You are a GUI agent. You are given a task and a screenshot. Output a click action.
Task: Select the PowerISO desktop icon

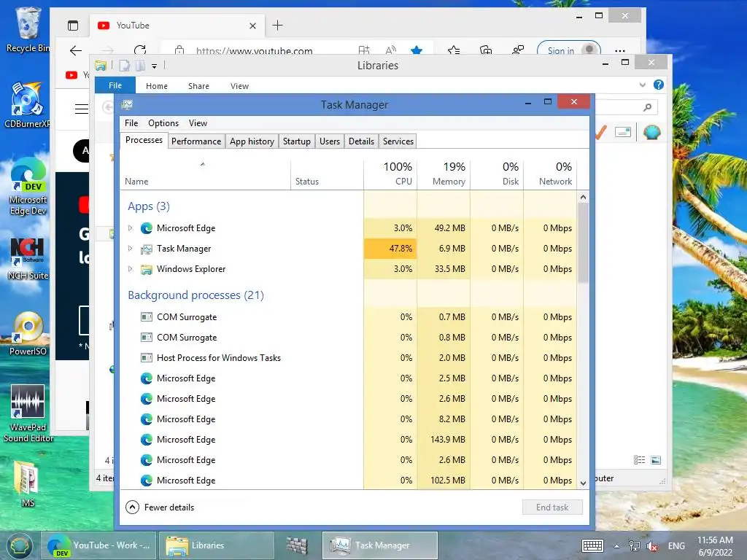click(x=28, y=334)
